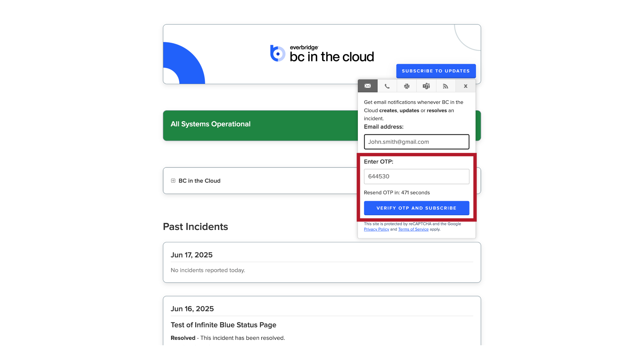Close the subscribe popup with the x
Screen dimensions: 644x362
click(x=466, y=86)
